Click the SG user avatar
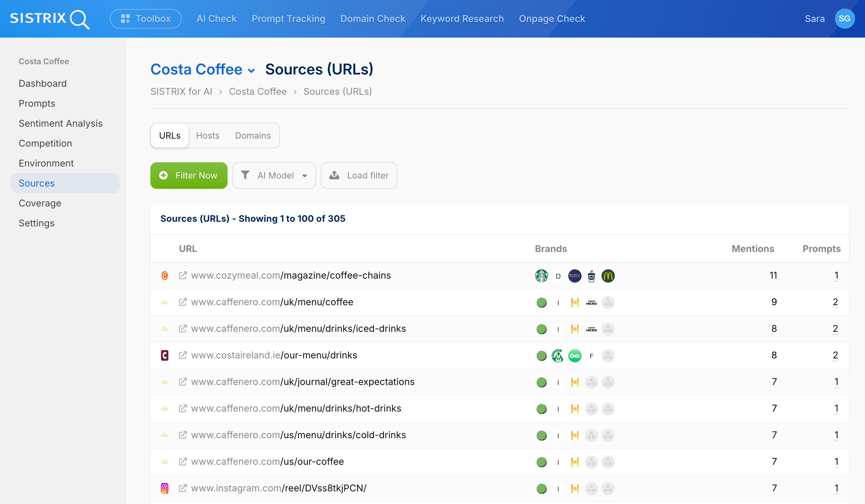865x504 pixels. click(844, 19)
